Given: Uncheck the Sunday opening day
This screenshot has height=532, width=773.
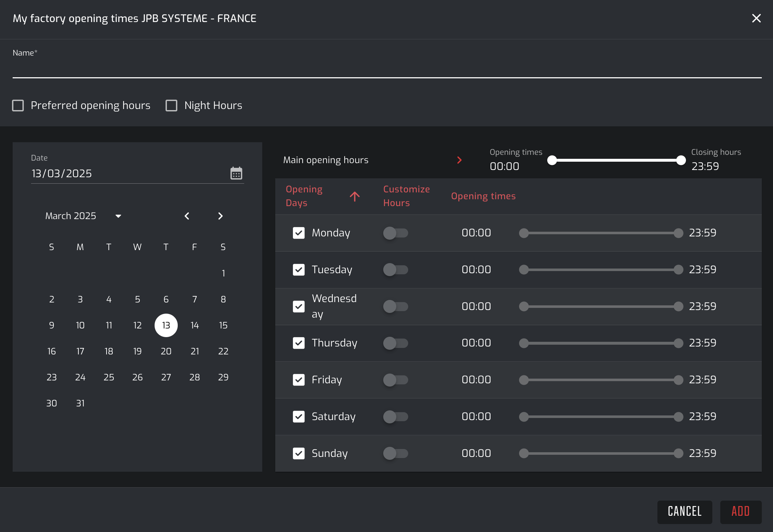Looking at the screenshot, I should (x=299, y=453).
